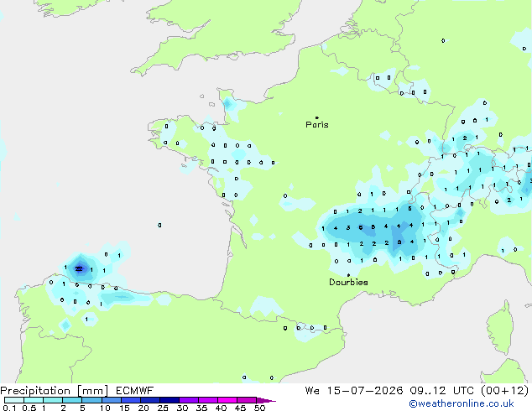The height and width of the screenshot is (411, 532).
Task: Pick legend swatch between 5 and 10
Action: [92, 400]
